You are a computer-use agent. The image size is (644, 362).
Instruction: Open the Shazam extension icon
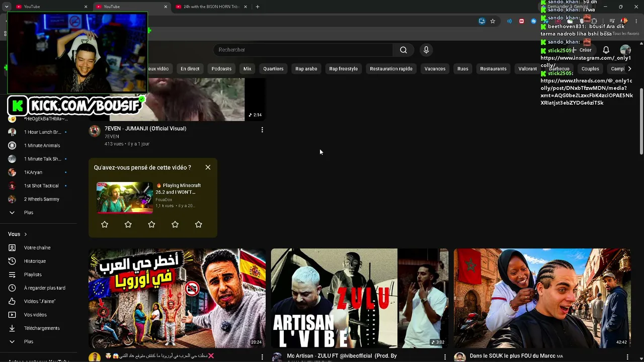coord(533,21)
